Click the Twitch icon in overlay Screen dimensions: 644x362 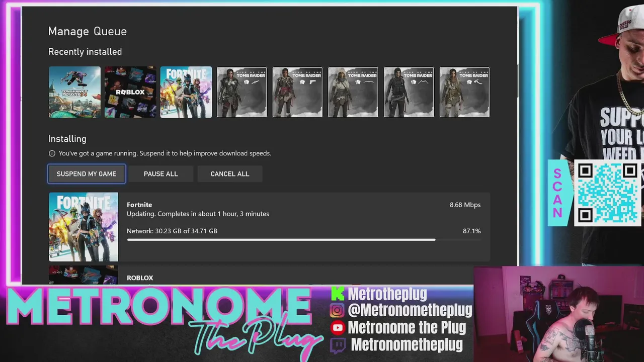(338, 345)
